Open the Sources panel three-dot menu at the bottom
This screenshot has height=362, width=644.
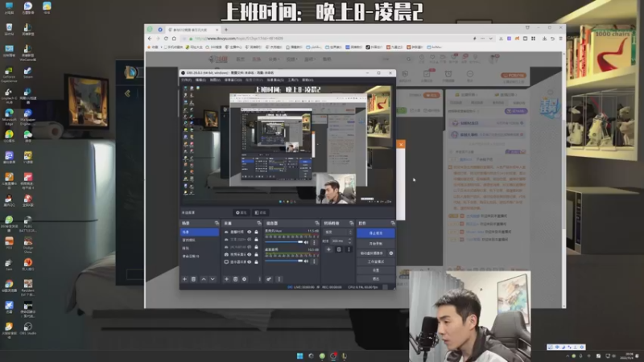click(x=259, y=279)
